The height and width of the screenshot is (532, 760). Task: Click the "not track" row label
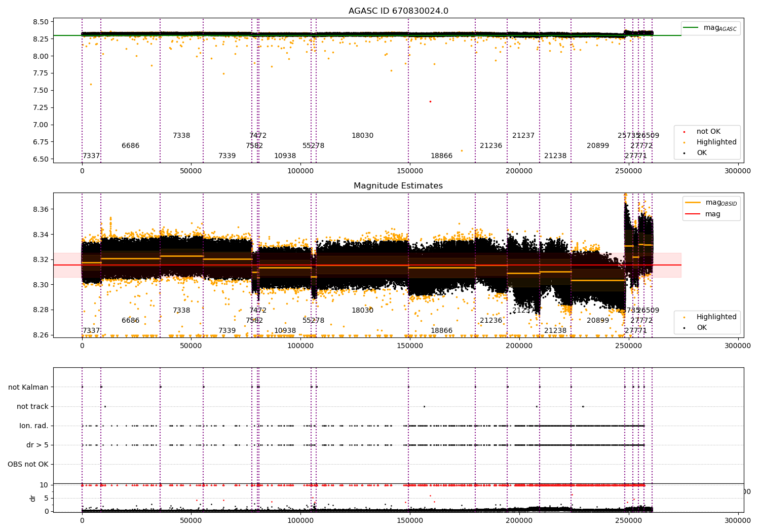[x=32, y=406]
